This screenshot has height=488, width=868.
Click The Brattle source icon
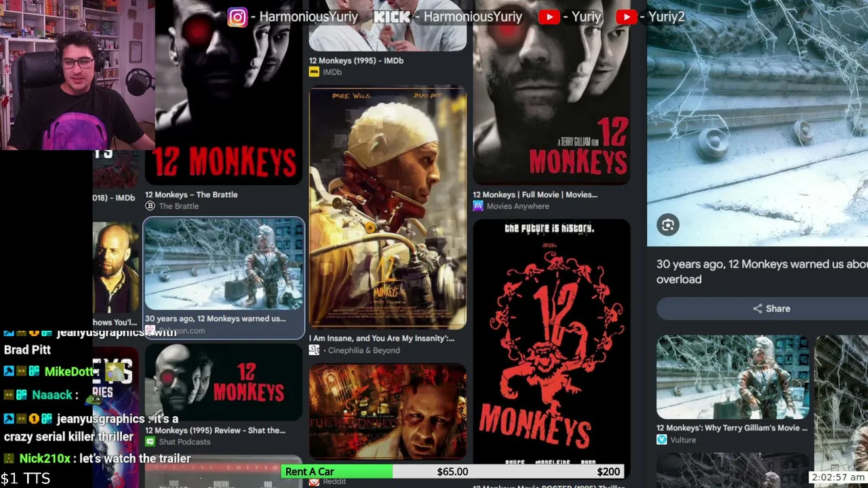tap(150, 206)
